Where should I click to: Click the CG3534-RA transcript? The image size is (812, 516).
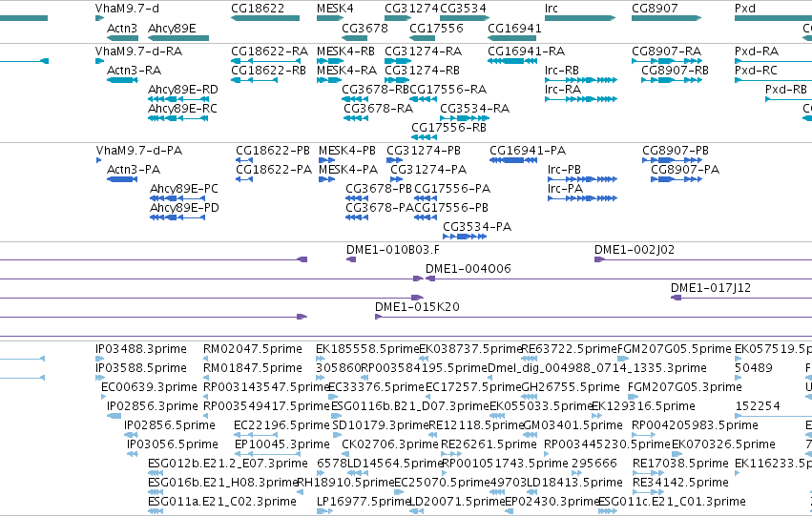tap(465, 118)
